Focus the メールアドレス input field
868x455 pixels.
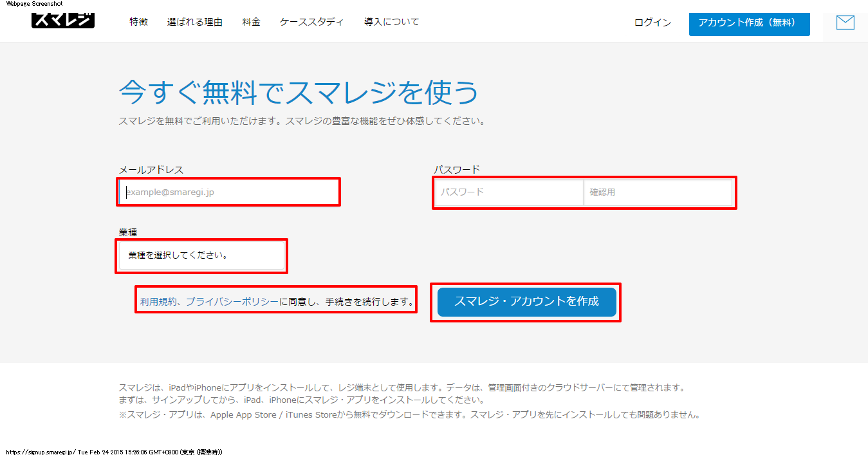tap(228, 192)
